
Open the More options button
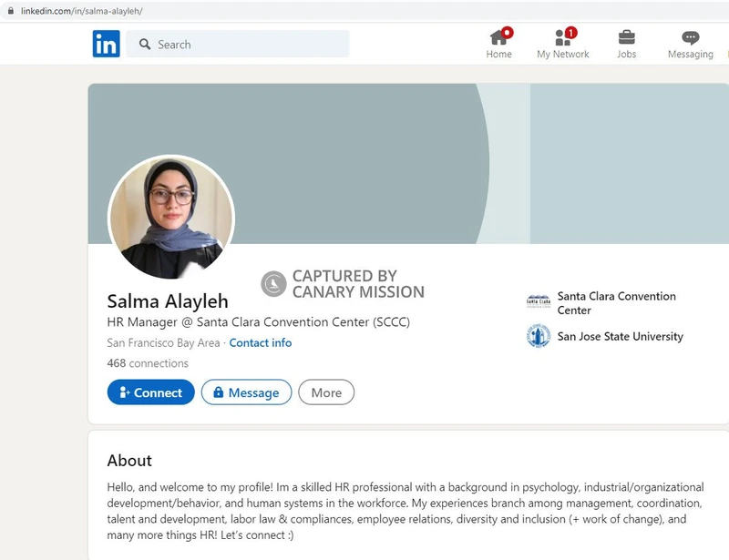[x=326, y=392]
